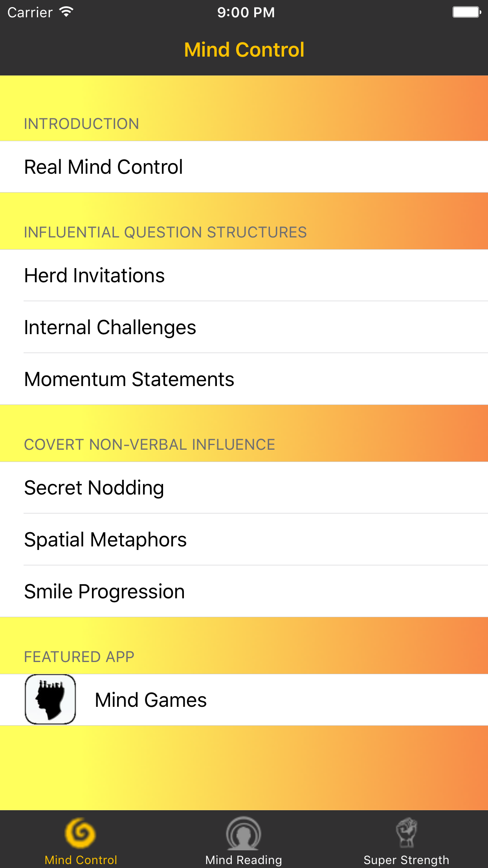Tap the Wi-Fi status icon
Screen dimensions: 488x868
click(66, 12)
